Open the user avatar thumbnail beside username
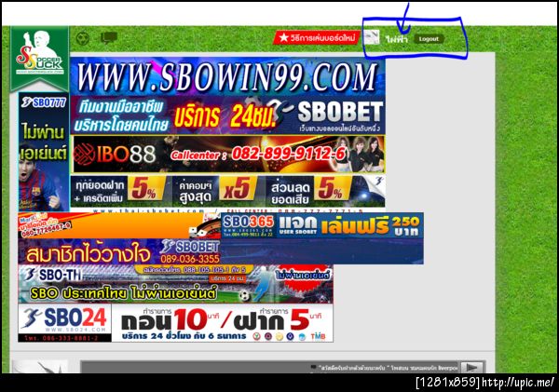The image size is (559, 392). [372, 37]
